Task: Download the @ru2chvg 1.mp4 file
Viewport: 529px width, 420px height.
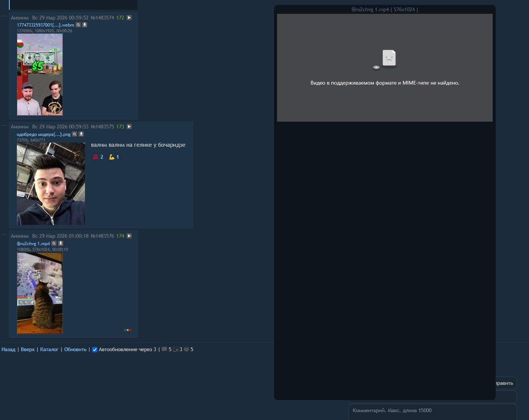Action: point(61,243)
